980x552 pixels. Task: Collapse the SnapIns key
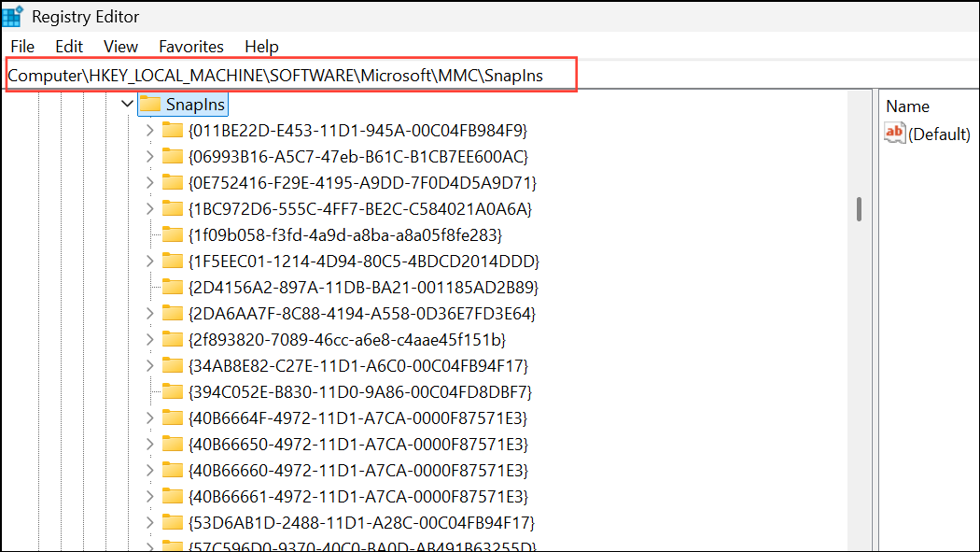point(127,104)
